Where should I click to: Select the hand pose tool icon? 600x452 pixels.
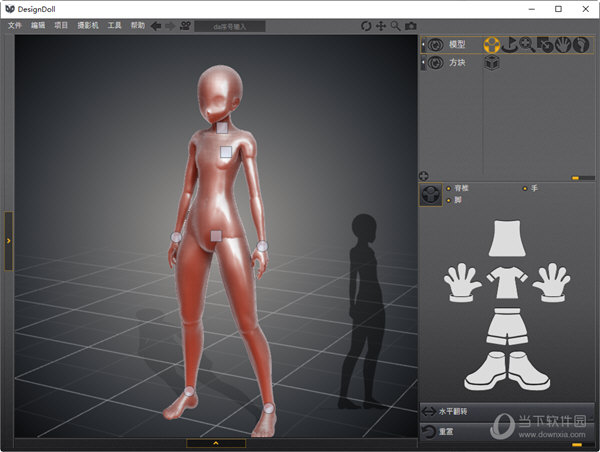click(563, 45)
